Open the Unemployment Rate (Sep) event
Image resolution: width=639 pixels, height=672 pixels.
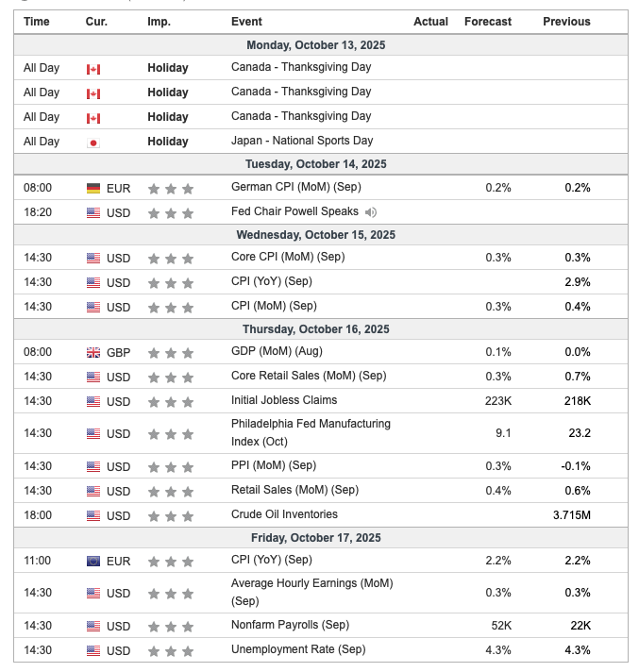click(298, 649)
